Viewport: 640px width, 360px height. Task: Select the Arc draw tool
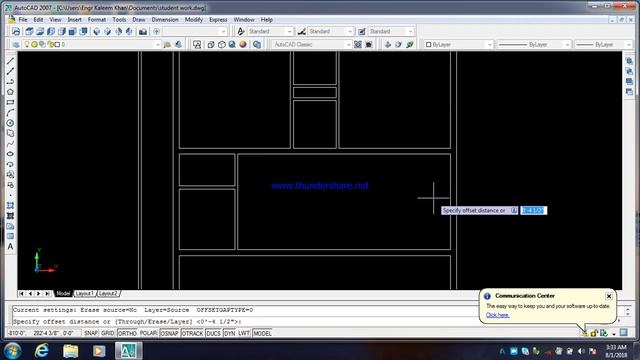tap(10, 113)
